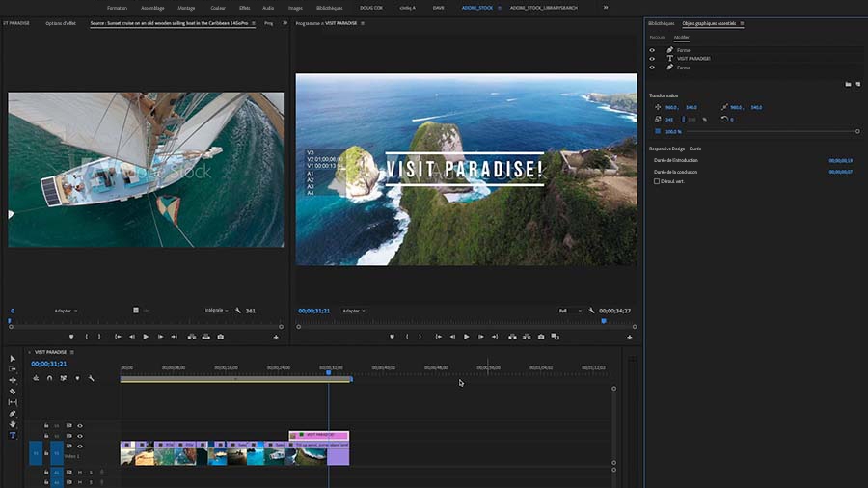Select the Razor tool

point(13,392)
